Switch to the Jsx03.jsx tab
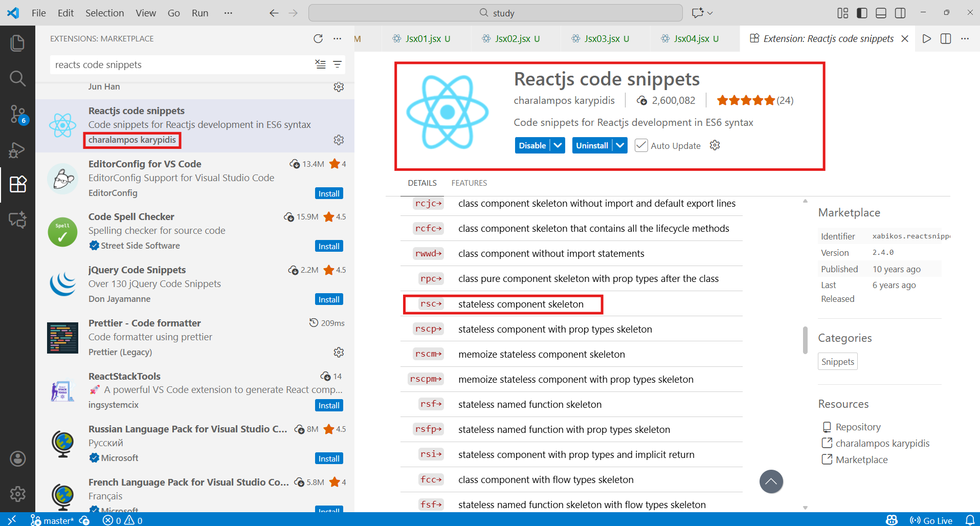Image resolution: width=980 pixels, height=526 pixels. (x=606, y=38)
